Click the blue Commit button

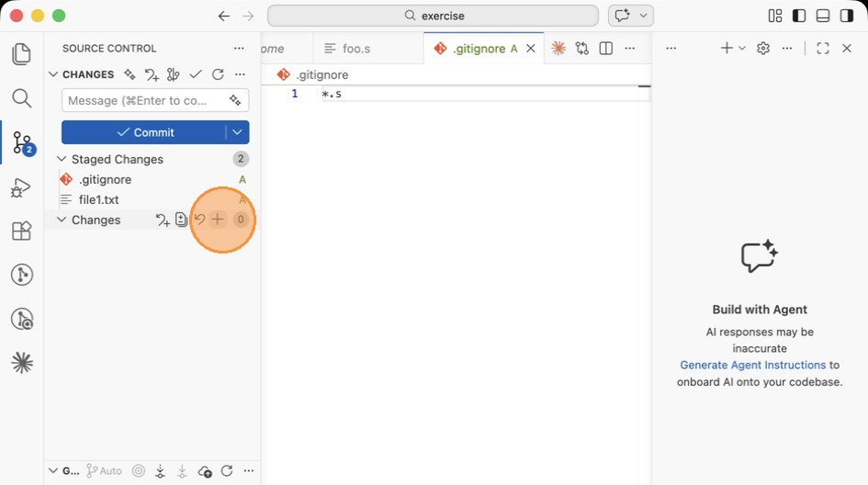(144, 132)
